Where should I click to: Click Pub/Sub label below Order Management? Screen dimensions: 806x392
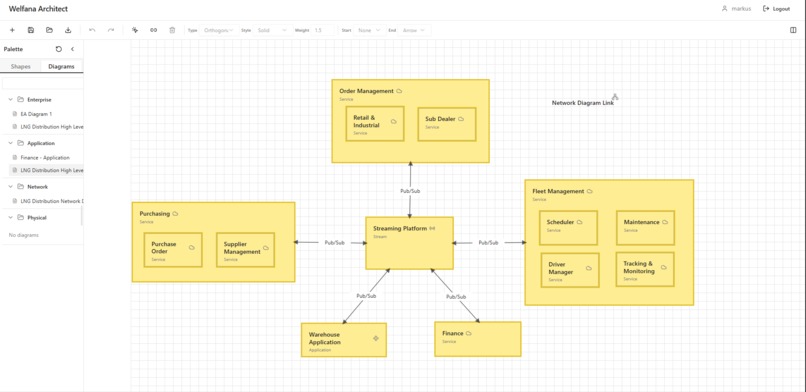click(x=410, y=191)
